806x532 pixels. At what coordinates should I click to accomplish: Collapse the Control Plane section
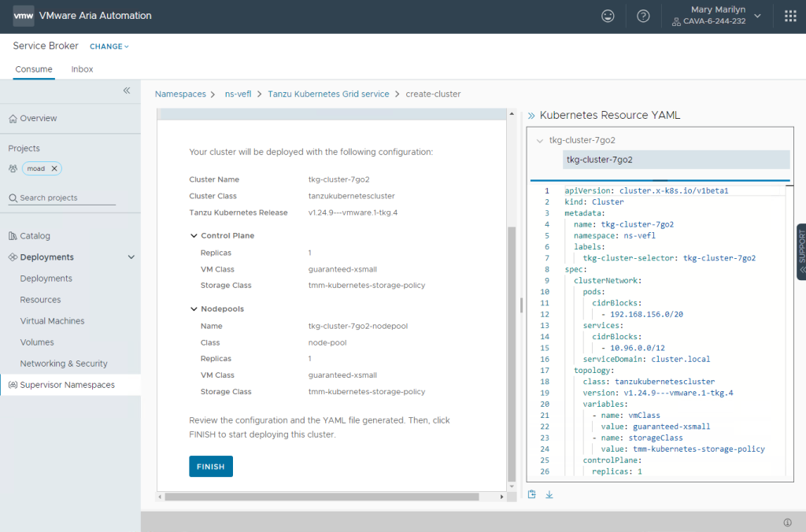tap(194, 235)
